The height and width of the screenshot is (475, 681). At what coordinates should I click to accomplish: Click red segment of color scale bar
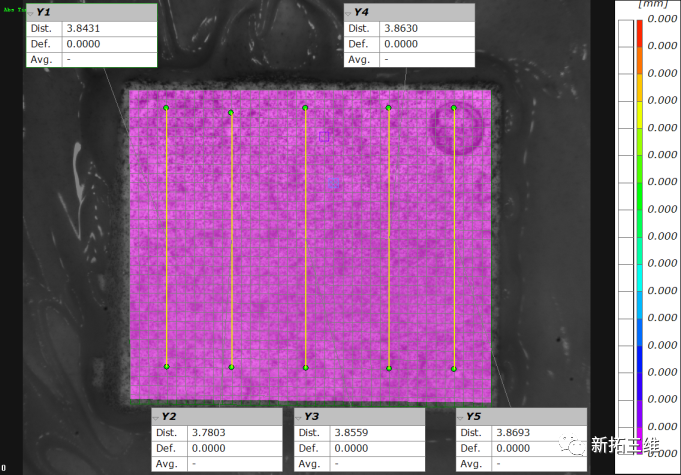(639, 33)
